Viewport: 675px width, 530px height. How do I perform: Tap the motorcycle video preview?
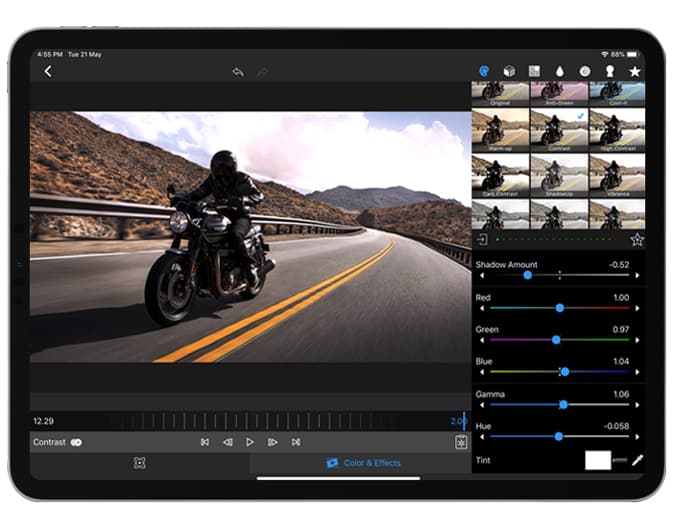(x=251, y=237)
